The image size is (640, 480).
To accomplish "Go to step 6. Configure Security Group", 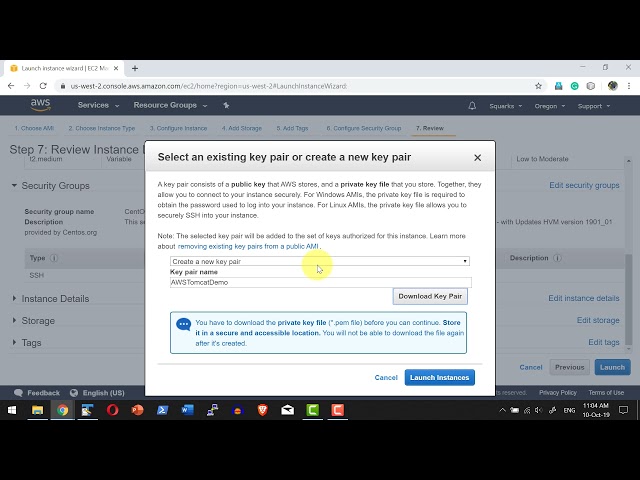I will [364, 128].
